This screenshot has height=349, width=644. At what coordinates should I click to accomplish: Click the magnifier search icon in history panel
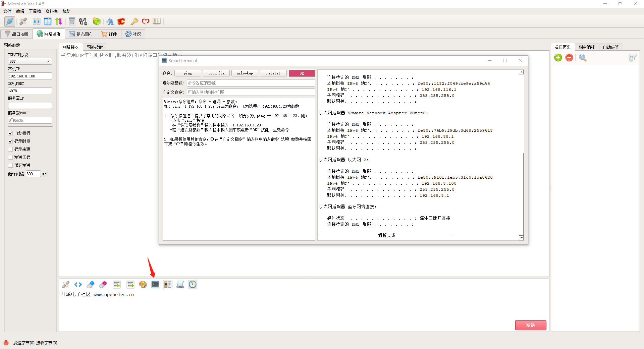[x=583, y=58]
